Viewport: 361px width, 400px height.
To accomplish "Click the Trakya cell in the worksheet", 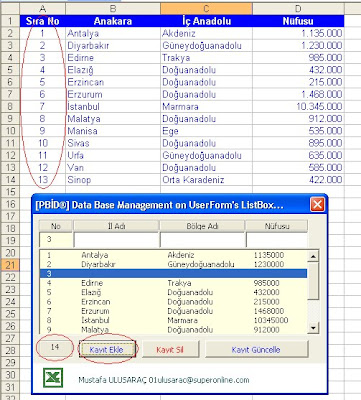I will point(206,58).
